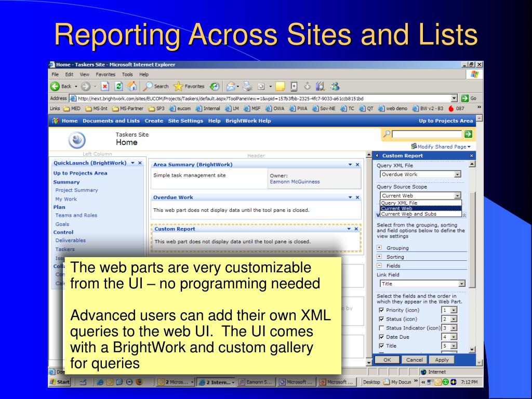
Task: Click the Refresh page icon
Action: (118, 87)
